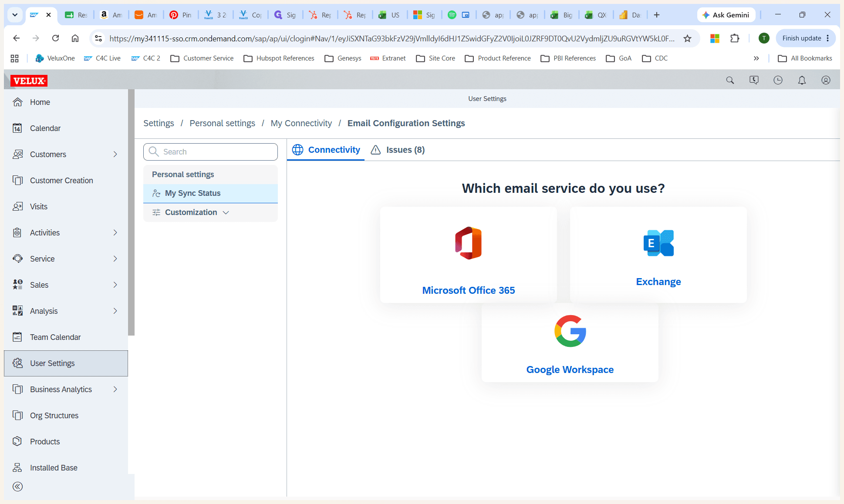
Task: Click the browser back arrow
Action: [17, 38]
